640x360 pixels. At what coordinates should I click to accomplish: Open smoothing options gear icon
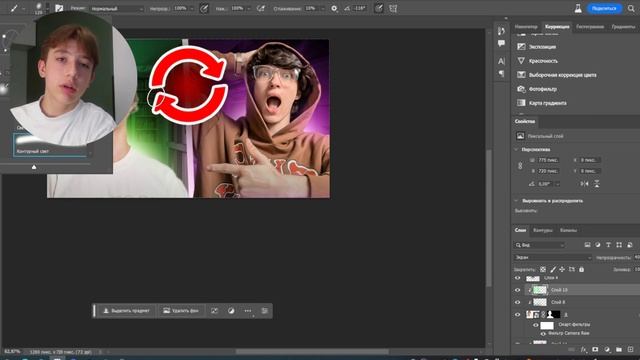(x=334, y=8)
